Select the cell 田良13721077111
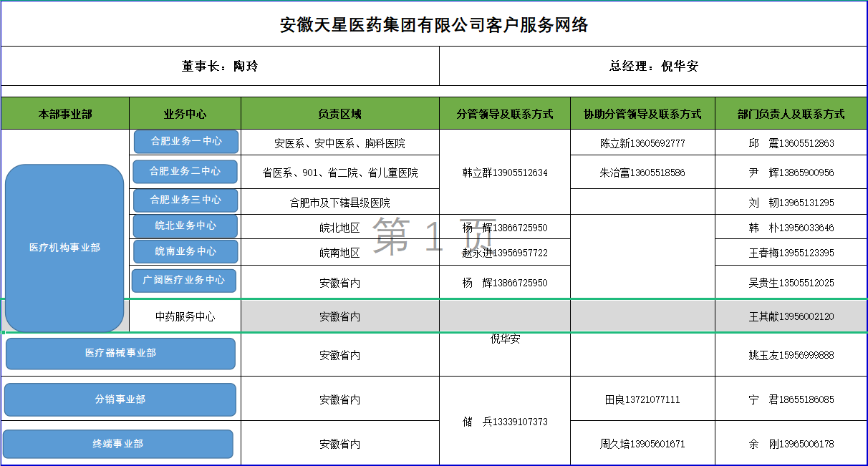Screen dimensions: 868x466 coord(643,399)
